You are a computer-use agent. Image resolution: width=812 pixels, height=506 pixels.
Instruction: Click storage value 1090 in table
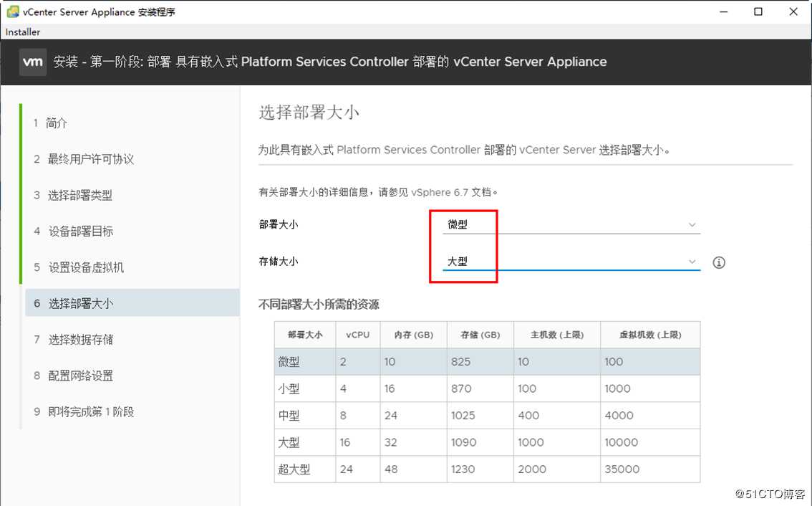pyautogui.click(x=463, y=442)
